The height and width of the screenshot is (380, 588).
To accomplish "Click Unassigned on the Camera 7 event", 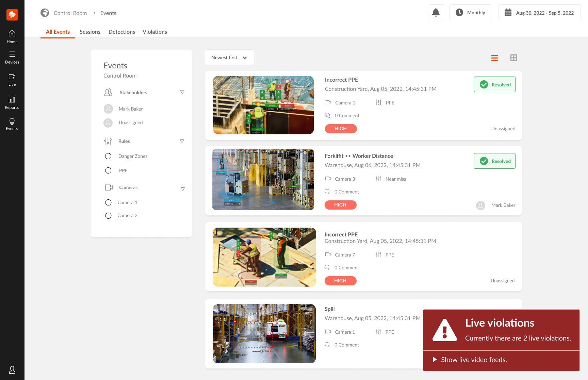I will click(503, 281).
